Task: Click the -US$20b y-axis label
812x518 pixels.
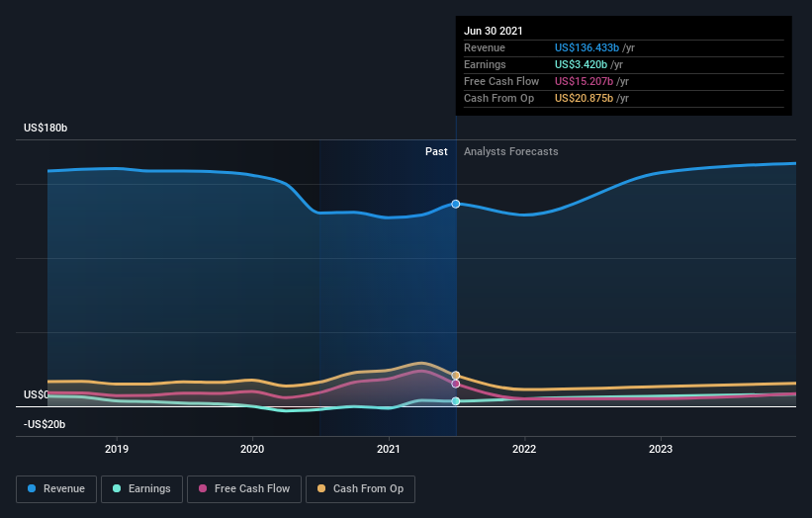Action: [45, 424]
